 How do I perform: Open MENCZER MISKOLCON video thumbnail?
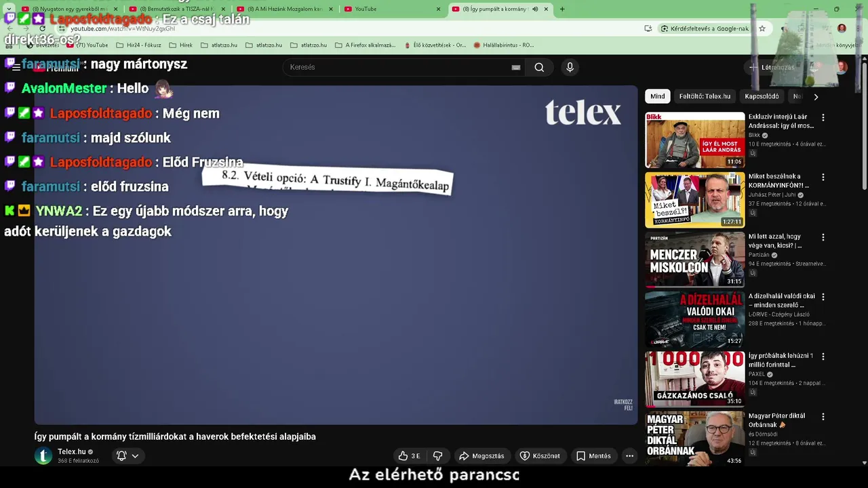coord(694,259)
